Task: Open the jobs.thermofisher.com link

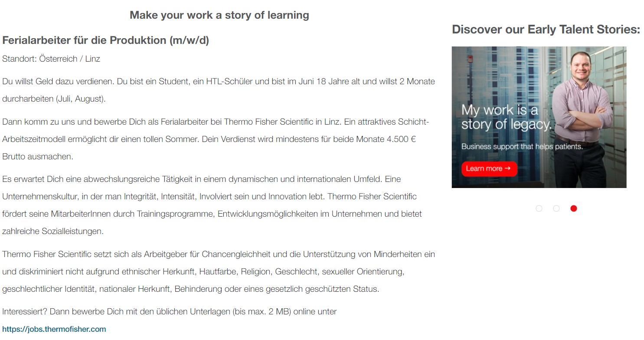Action: point(54,329)
